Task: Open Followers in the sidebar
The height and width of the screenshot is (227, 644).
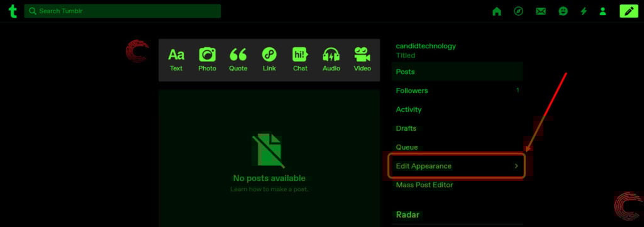Action: click(458, 91)
